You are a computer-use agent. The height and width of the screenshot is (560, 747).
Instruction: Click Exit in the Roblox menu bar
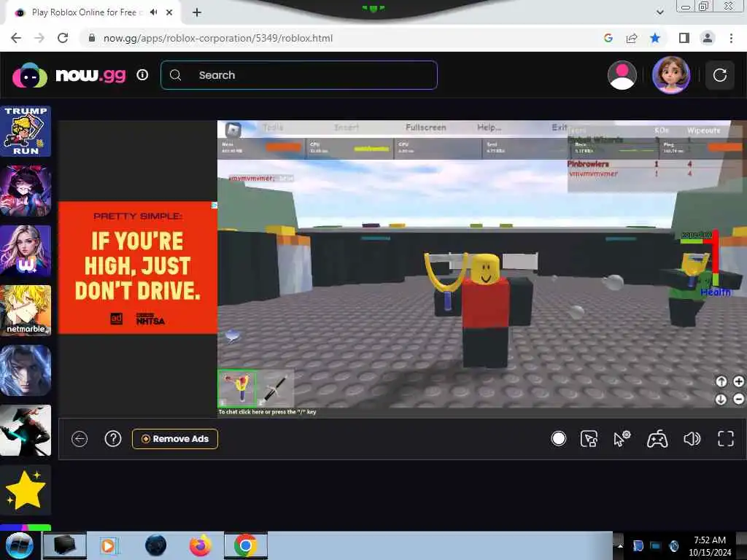click(x=560, y=128)
